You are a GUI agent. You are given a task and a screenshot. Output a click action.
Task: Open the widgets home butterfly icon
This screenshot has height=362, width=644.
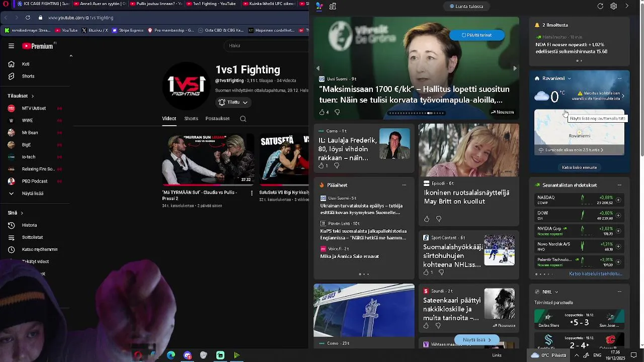(319, 6)
